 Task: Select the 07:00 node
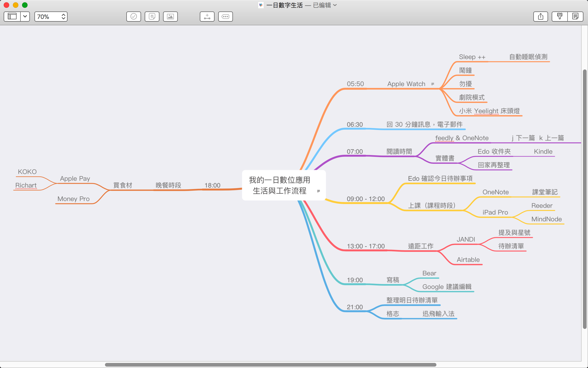coord(355,152)
